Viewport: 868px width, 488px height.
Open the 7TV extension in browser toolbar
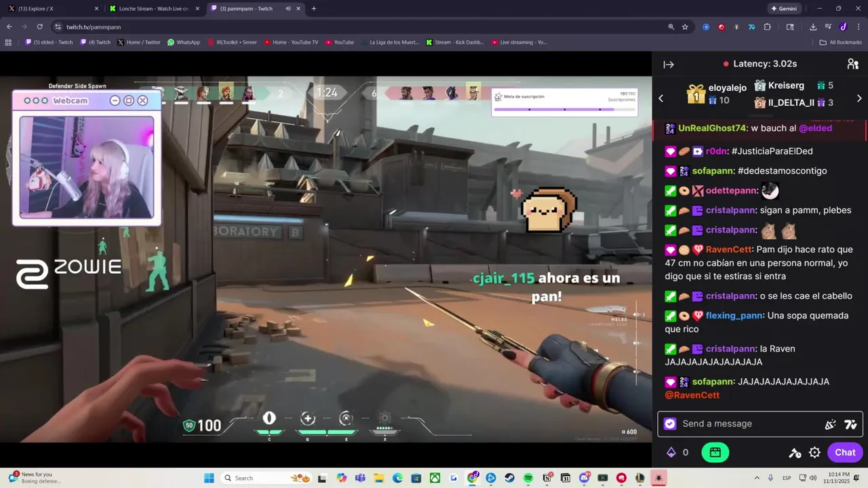752,26
